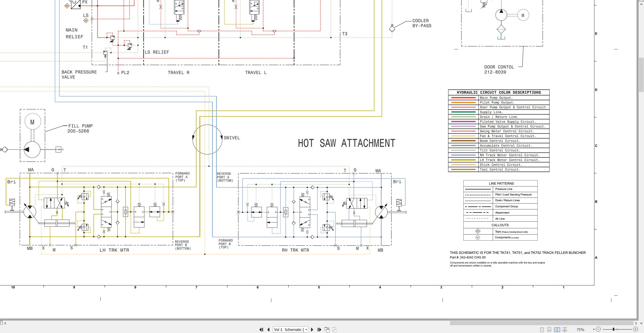The image size is (644, 333).
Task: Click the TRAVEL L label
Action: [256, 73]
